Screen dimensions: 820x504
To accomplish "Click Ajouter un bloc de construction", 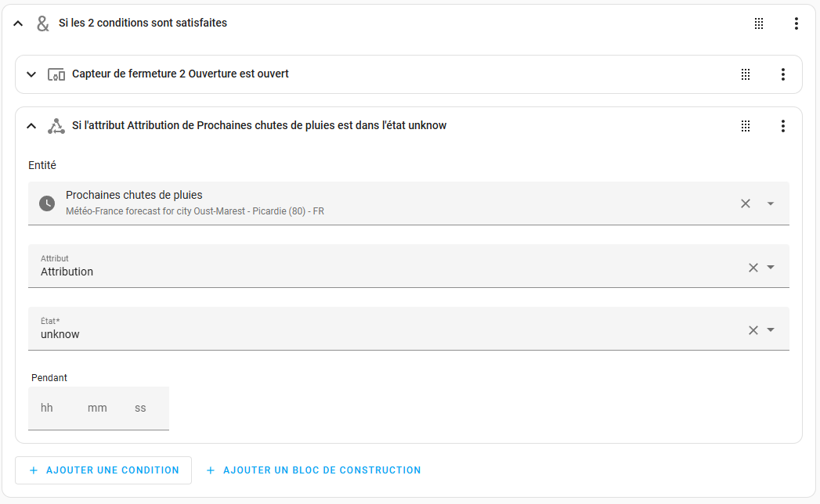I will point(314,470).
